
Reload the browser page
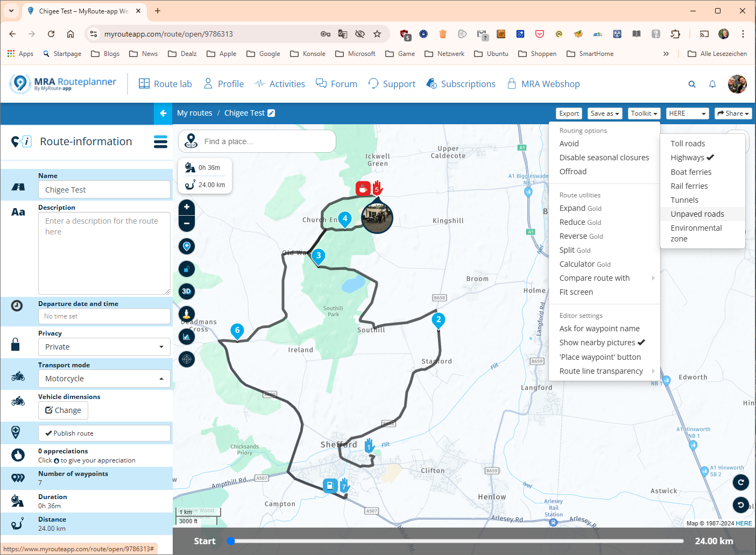point(51,34)
